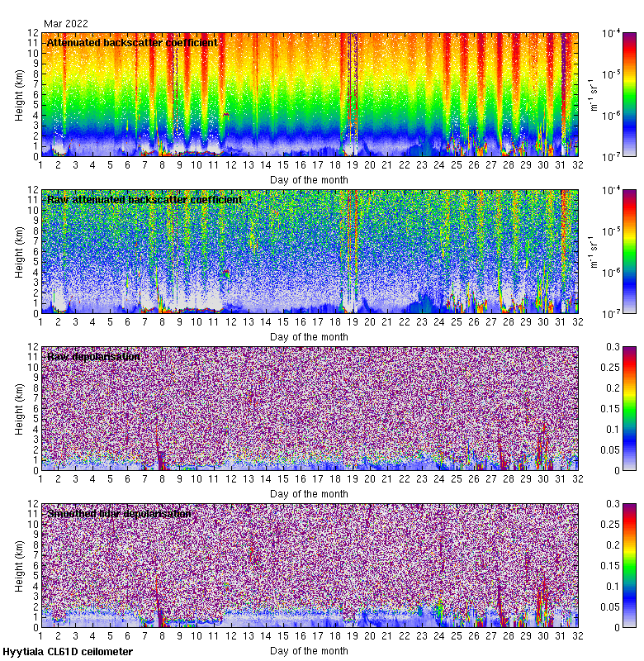Click the 0.3 tick on smoothed depolarisation color bar
The width and height of the screenshot is (644, 661).
[x=613, y=503]
